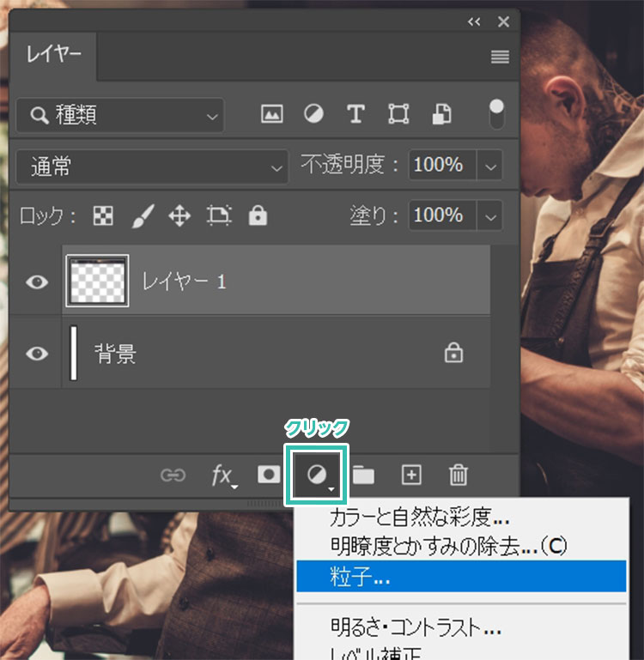Screen dimensions: 644x660
Task: Filter layers by adjustment layers icon
Action: (313, 114)
